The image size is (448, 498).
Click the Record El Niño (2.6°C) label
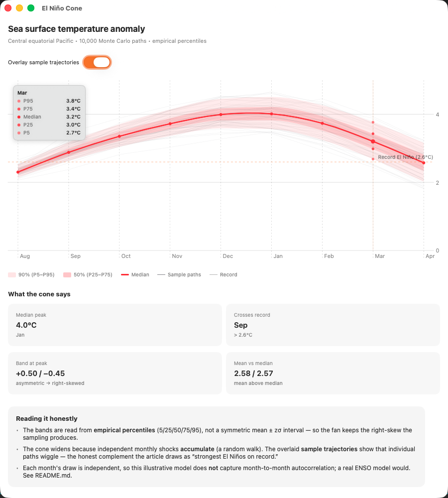(x=405, y=157)
